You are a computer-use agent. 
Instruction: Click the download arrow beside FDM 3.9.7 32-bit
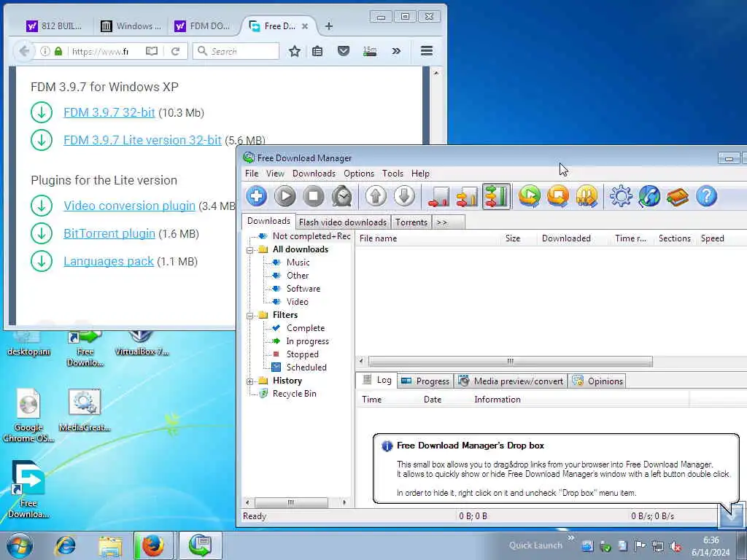42,112
